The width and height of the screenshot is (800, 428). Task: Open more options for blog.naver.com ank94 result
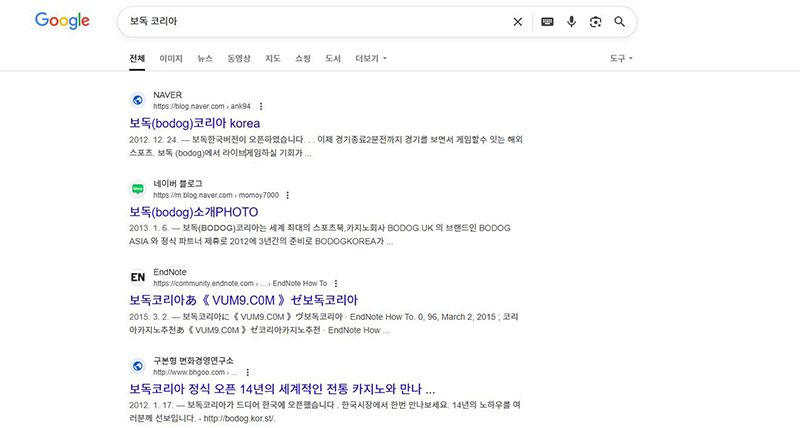point(261,106)
